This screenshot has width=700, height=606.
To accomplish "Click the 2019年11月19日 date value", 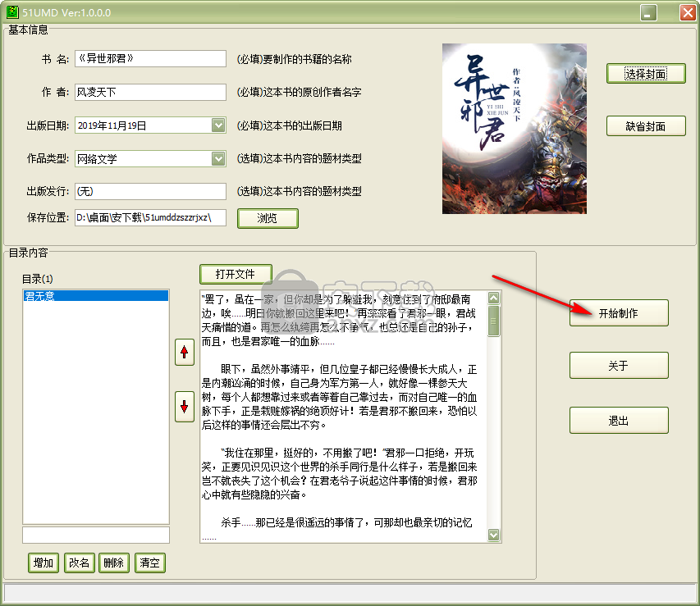I will tap(112, 125).
